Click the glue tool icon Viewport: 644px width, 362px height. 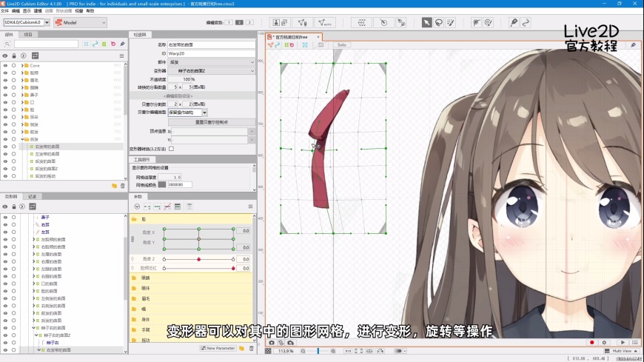476,23
